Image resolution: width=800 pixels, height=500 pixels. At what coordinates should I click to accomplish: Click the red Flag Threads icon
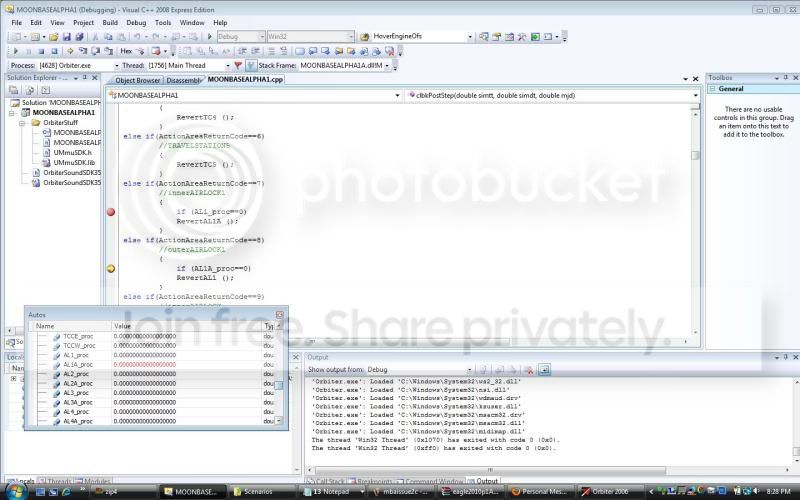point(238,65)
